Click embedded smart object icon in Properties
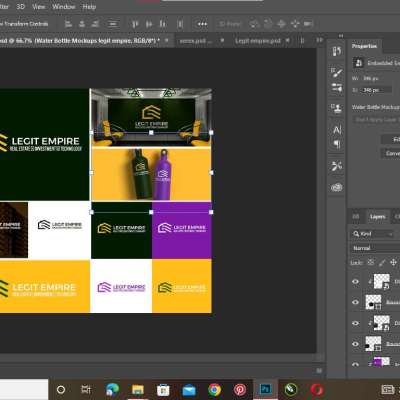This screenshot has height=400, width=400. pyautogui.click(x=359, y=63)
